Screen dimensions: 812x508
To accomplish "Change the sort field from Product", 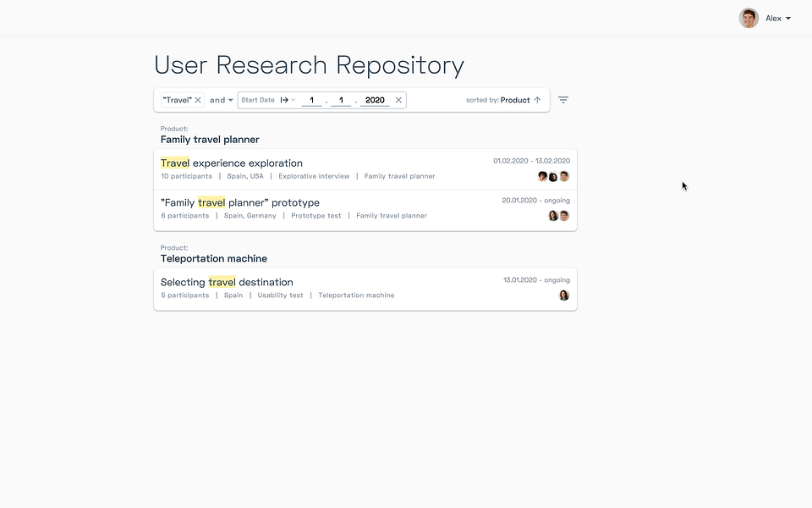I will (515, 100).
